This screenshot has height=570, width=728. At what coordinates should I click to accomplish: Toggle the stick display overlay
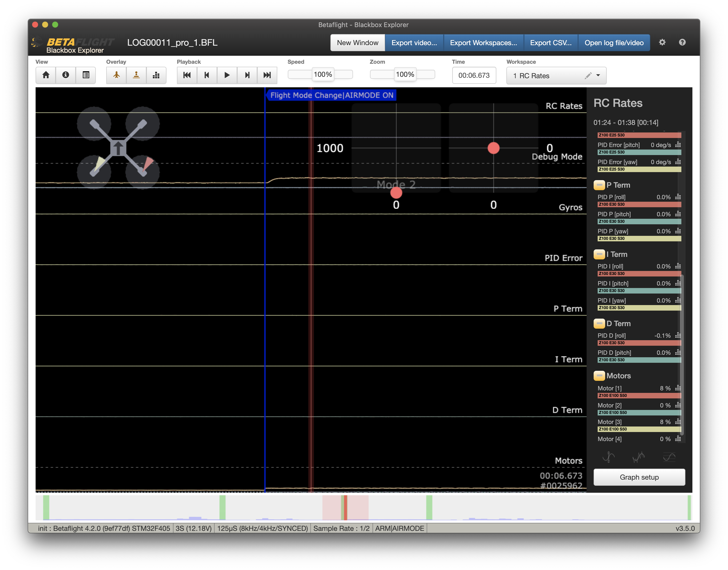pos(136,75)
